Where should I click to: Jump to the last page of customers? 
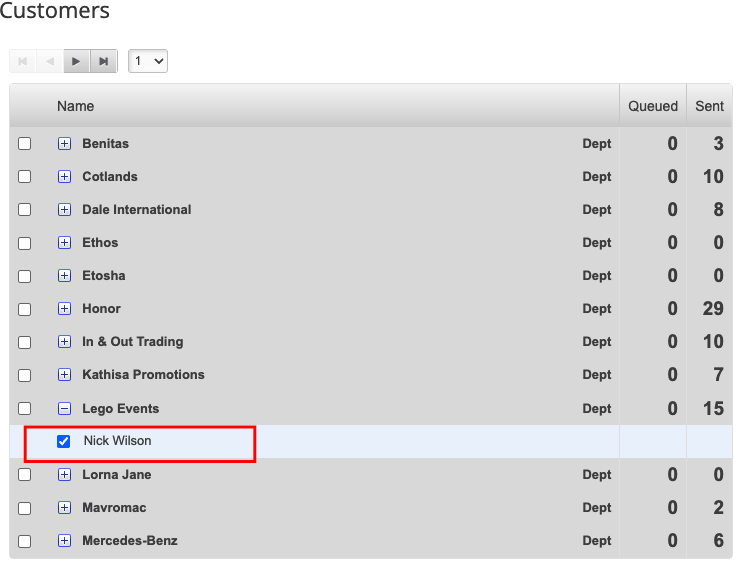(x=104, y=61)
